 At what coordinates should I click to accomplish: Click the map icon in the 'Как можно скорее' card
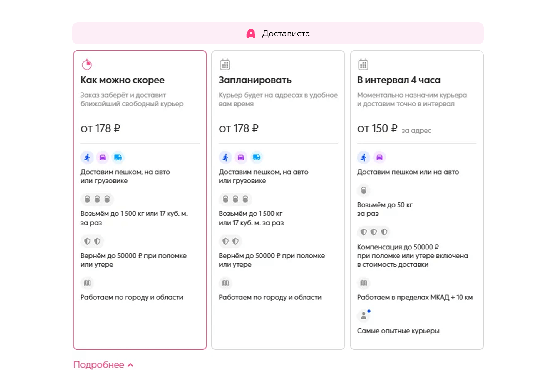point(87,283)
